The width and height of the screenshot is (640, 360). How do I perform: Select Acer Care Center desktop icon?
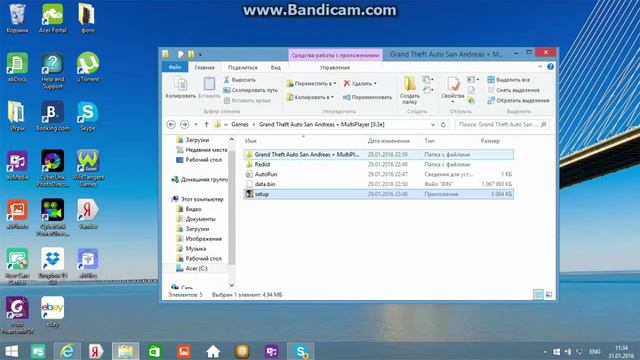point(17,267)
